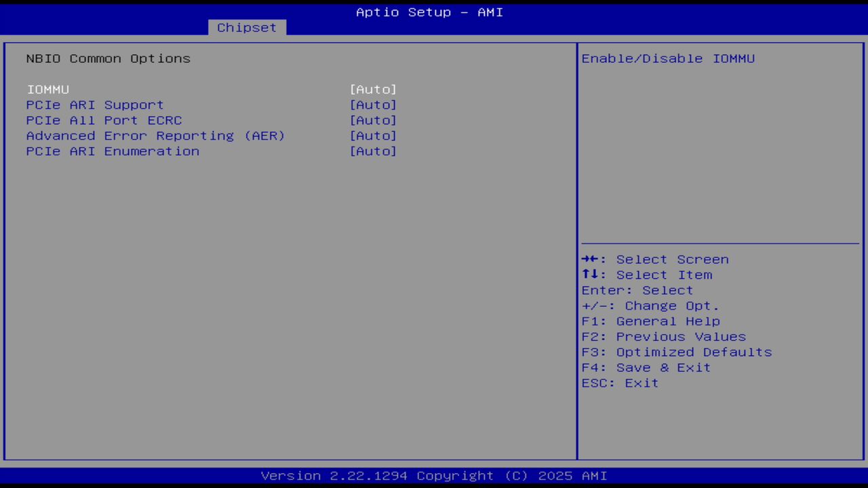This screenshot has height=488, width=868.
Task: Open PCIe ARI Enumeration options
Action: point(373,151)
